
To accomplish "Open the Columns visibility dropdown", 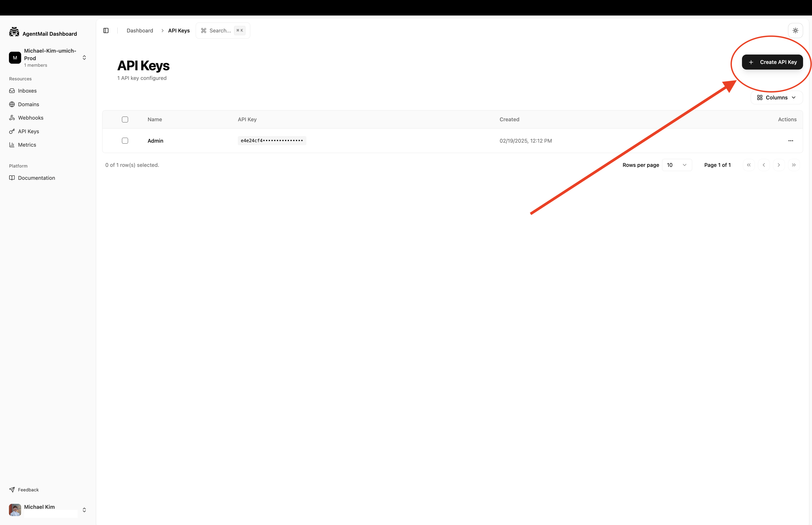I will pos(776,98).
